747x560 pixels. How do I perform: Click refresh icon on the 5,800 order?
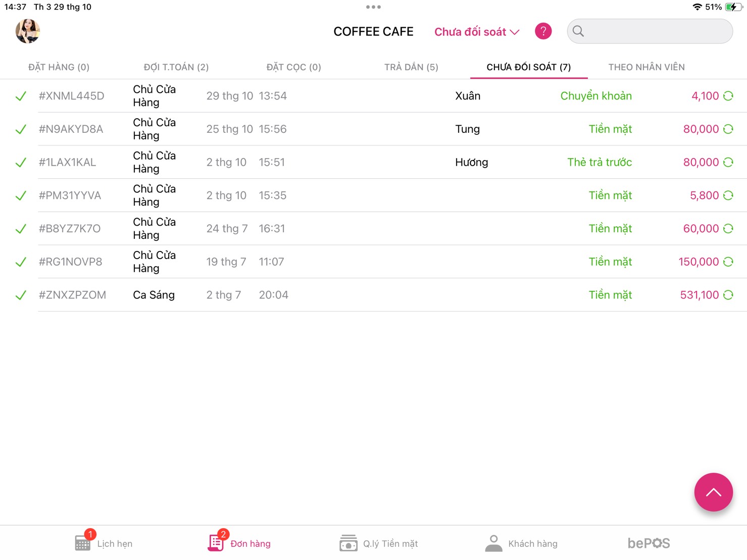[x=728, y=195]
